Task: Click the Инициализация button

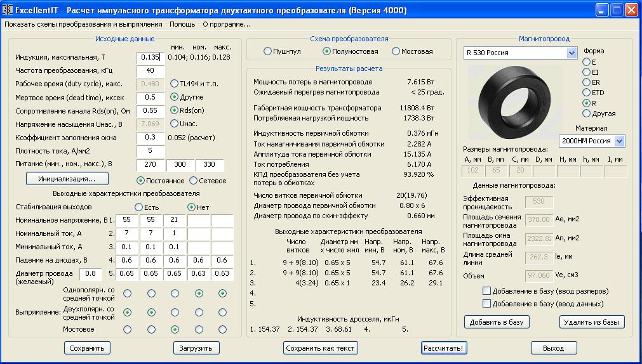Action: tap(67, 179)
